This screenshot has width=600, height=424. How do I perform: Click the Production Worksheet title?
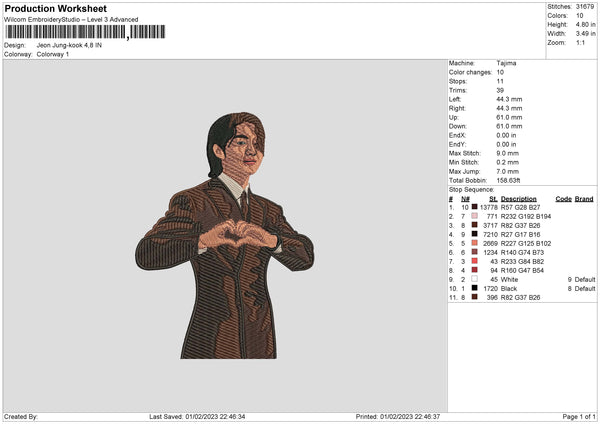[55, 9]
